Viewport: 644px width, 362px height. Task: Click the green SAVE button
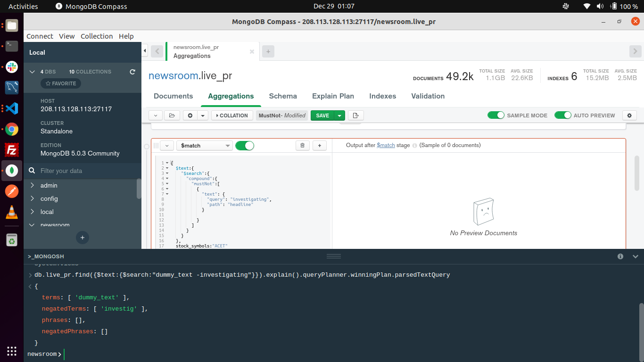tap(322, 115)
